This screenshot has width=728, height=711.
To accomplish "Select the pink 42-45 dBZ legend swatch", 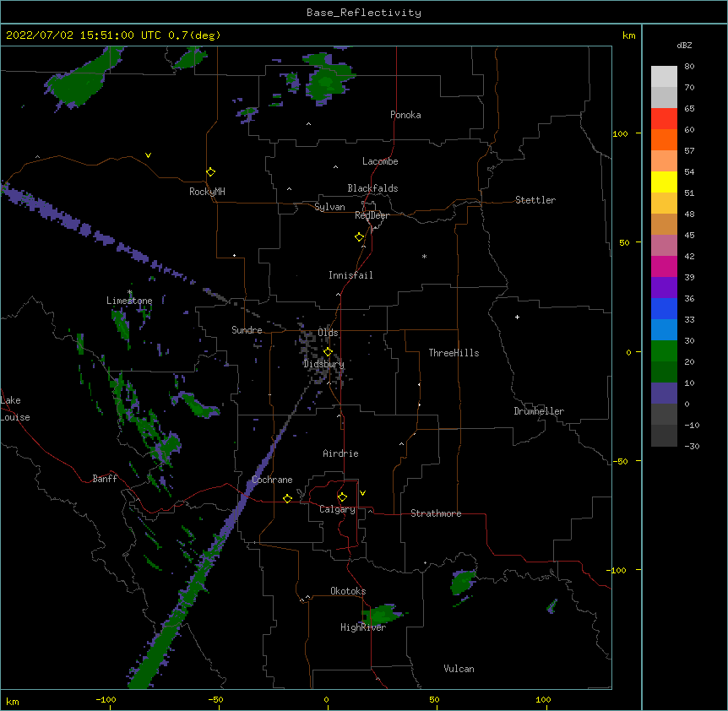I will click(664, 245).
